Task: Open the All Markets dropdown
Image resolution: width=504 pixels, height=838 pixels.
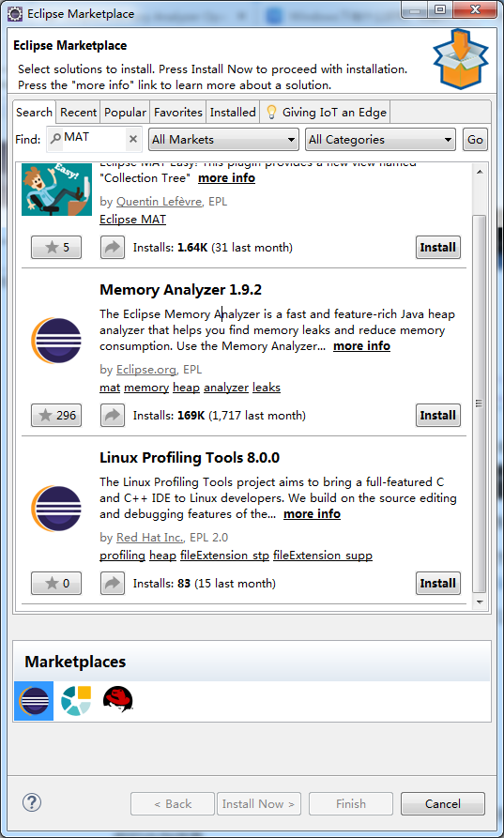Action: [223, 140]
